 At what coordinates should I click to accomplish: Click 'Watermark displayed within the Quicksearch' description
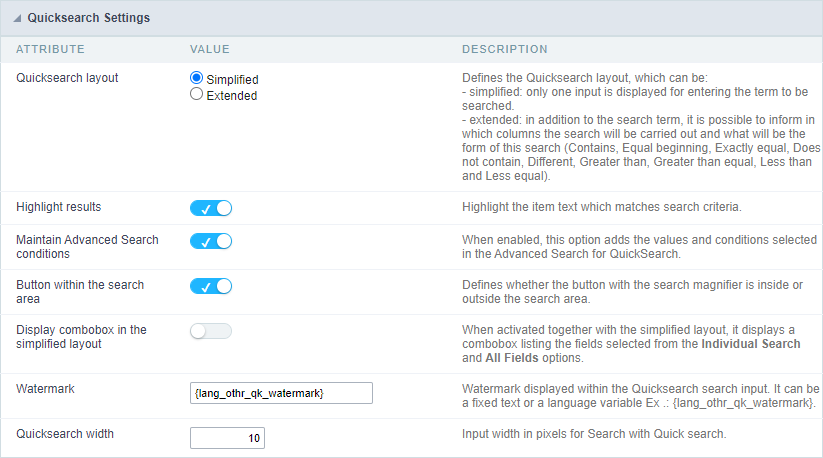point(640,396)
